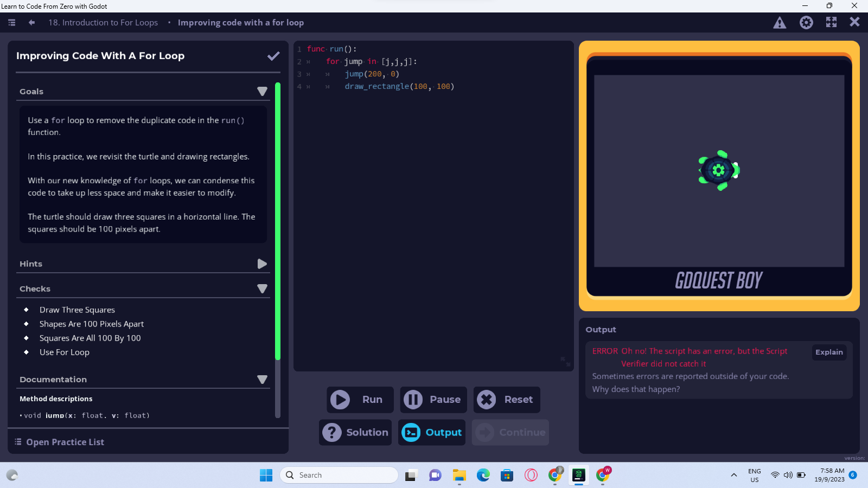Collapse the Goals section
This screenshot has height=488, width=868.
click(262, 92)
